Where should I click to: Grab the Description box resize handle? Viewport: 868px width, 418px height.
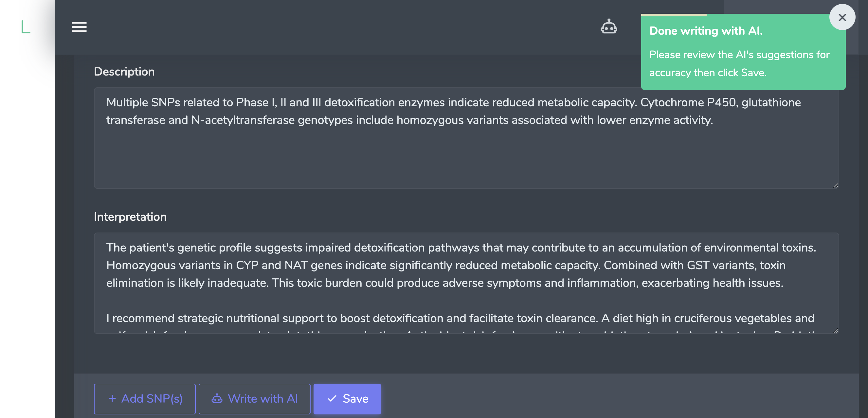(x=836, y=185)
